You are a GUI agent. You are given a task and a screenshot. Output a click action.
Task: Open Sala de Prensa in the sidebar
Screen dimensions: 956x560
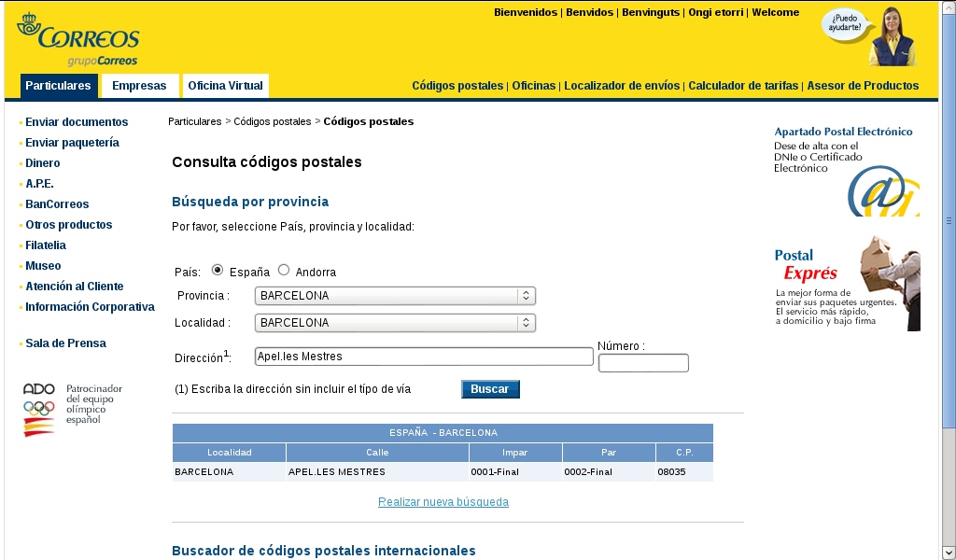[x=66, y=343]
